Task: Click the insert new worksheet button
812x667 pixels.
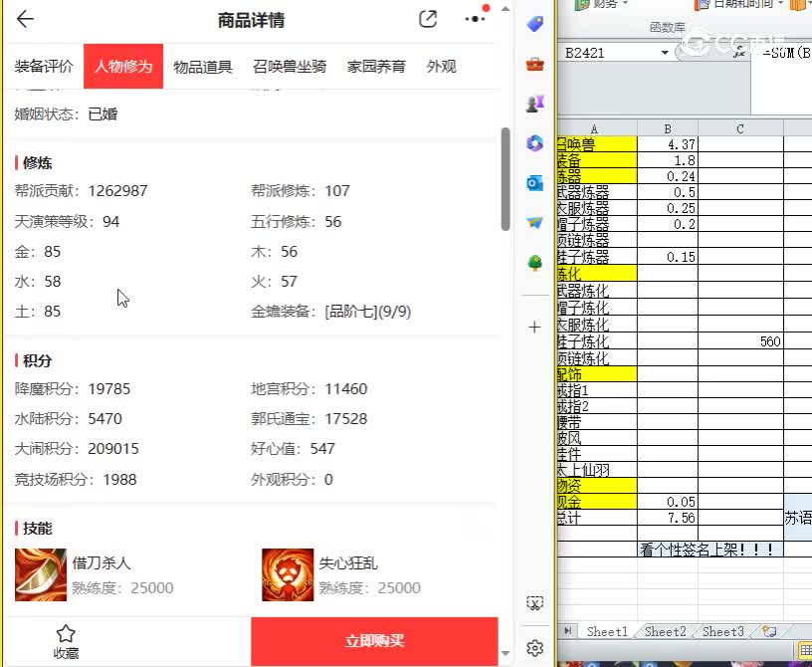Action: pyautogui.click(x=766, y=631)
